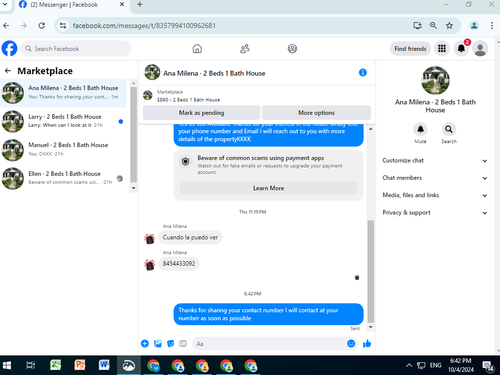The width and height of the screenshot is (500, 375).
Task: Click Find friends button
Action: click(x=410, y=49)
